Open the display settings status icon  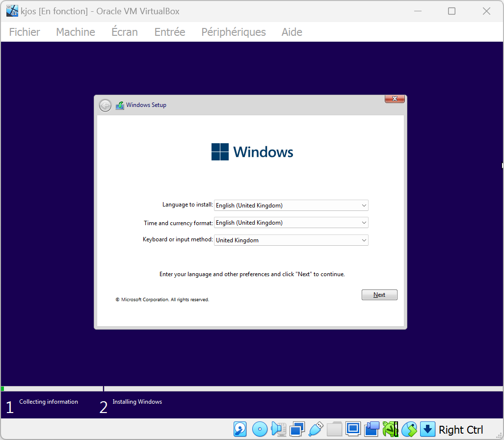coord(353,429)
